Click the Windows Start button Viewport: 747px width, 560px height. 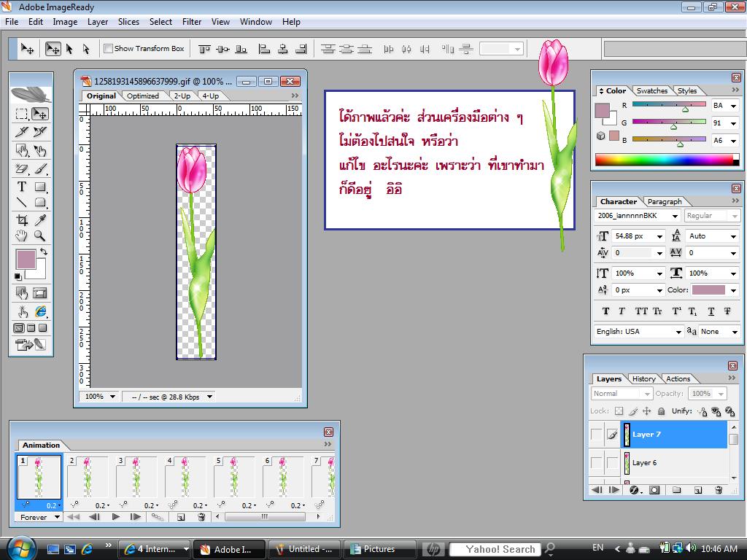tap(20, 548)
